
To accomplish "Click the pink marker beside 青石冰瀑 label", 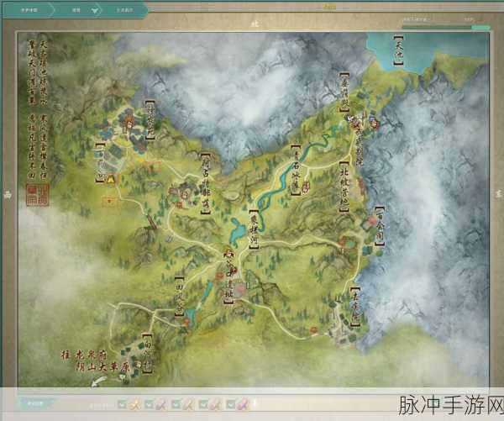I will point(307,187).
